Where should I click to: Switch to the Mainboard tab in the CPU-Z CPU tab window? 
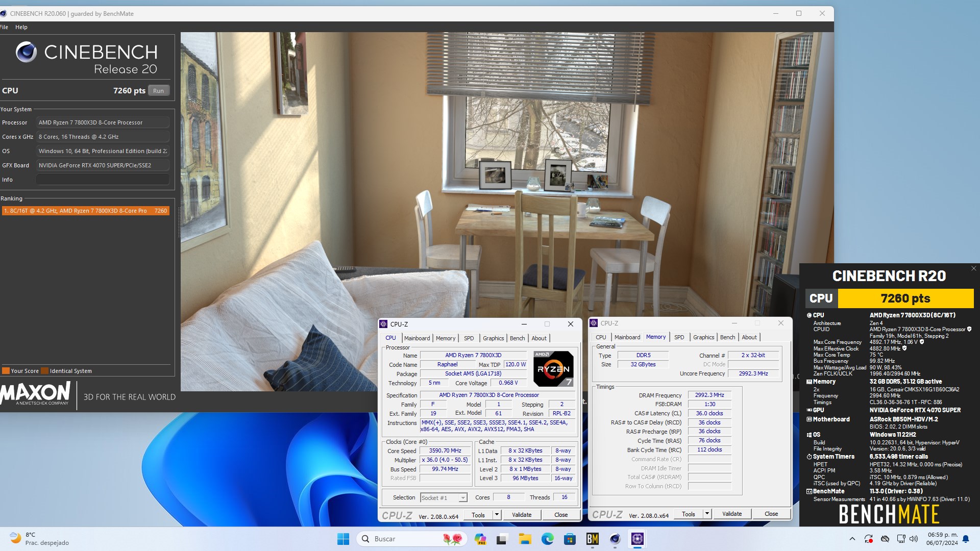coord(417,338)
